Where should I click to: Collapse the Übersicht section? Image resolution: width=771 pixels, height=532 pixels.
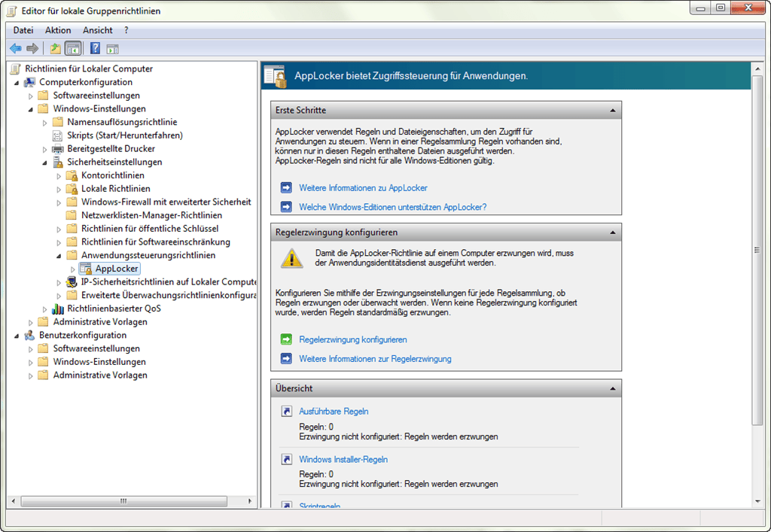coord(614,388)
